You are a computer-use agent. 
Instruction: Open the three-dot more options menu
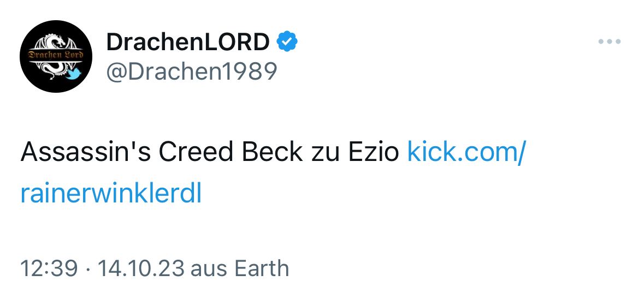610,41
